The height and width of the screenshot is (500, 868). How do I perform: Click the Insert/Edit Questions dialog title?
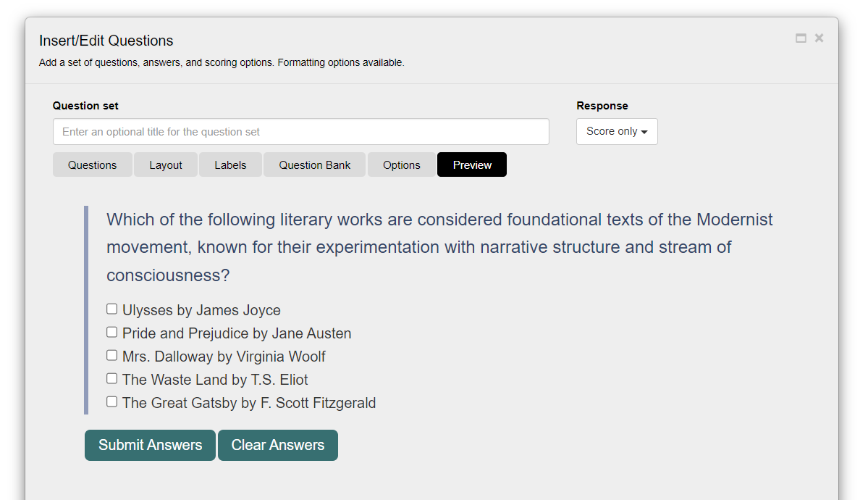(106, 41)
